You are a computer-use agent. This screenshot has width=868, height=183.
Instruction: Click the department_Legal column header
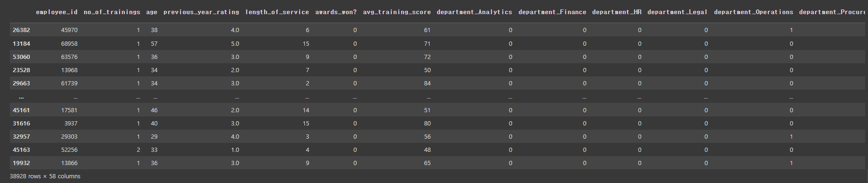click(678, 12)
